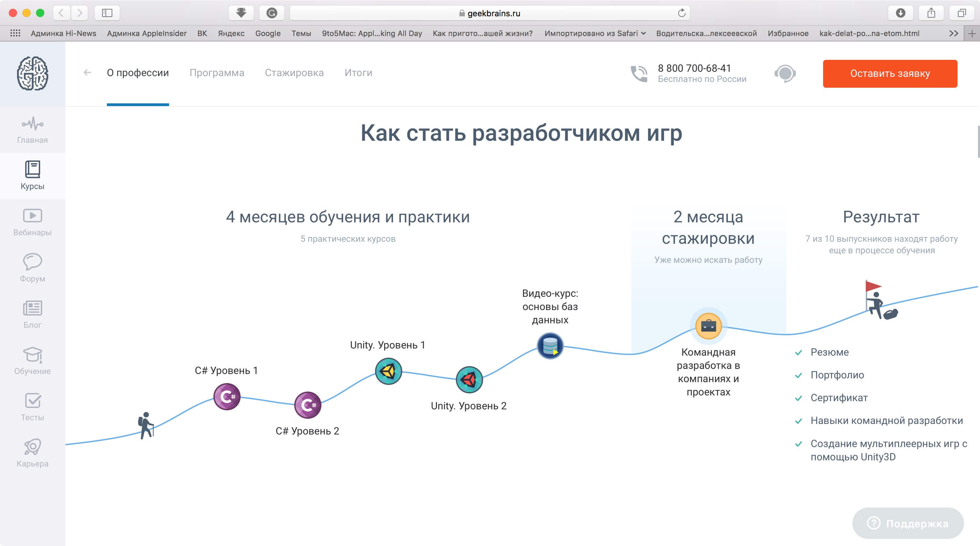Viewport: 980px width, 546px height.
Task: Expand the Импортировано из Safari bookmarks folder
Action: (x=595, y=33)
